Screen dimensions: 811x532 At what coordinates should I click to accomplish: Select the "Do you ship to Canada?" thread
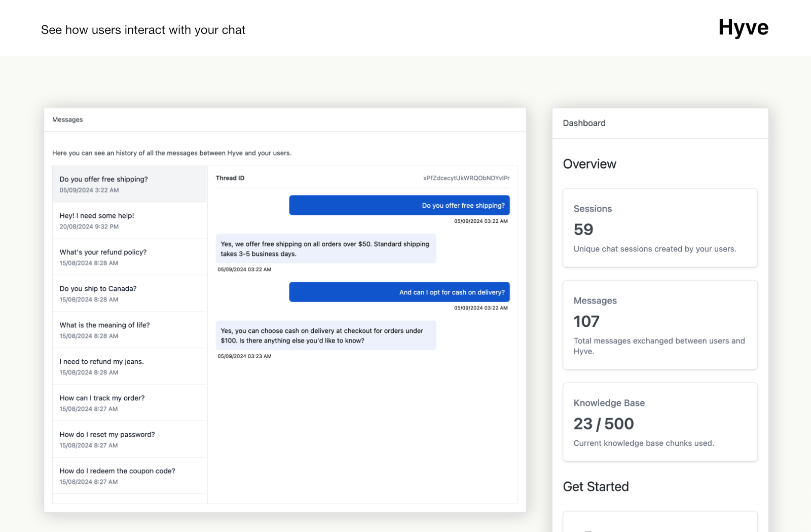pyautogui.click(x=129, y=293)
